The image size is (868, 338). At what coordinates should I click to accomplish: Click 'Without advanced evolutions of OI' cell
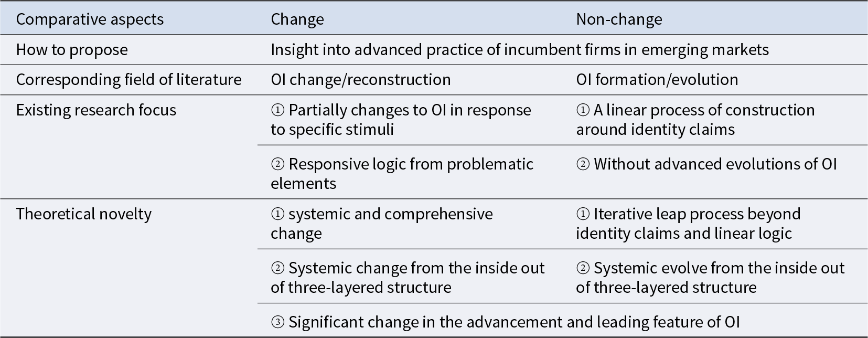(706, 164)
